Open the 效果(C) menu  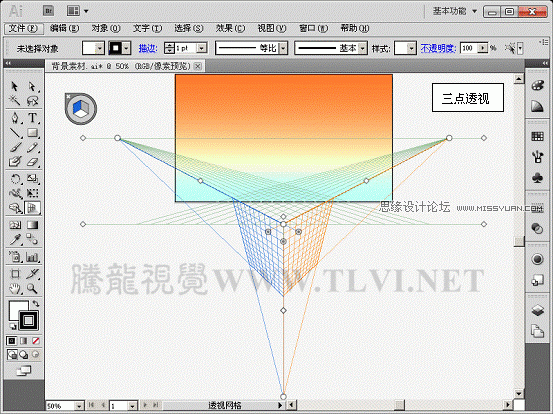point(230,29)
